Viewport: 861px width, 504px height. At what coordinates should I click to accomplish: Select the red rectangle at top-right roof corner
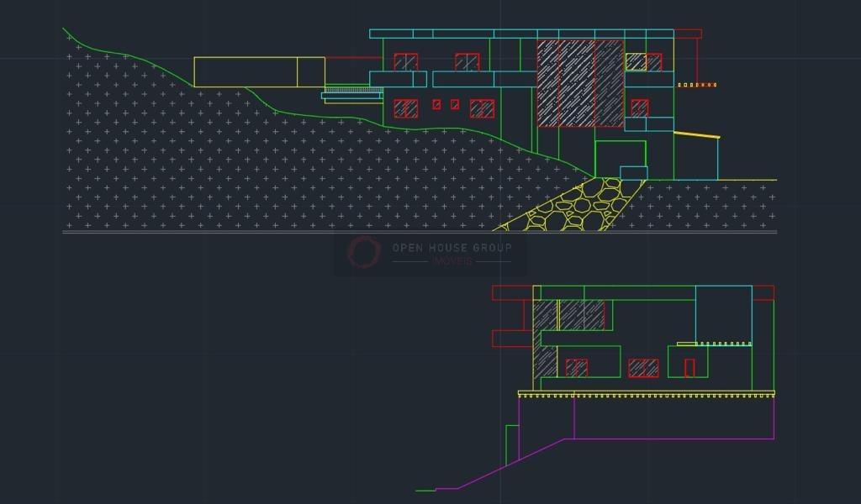click(688, 34)
